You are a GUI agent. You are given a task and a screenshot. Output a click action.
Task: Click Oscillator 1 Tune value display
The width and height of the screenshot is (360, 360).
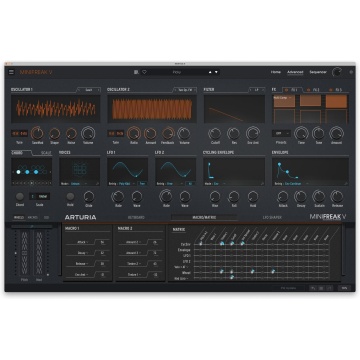pyautogui.click(x=19, y=133)
